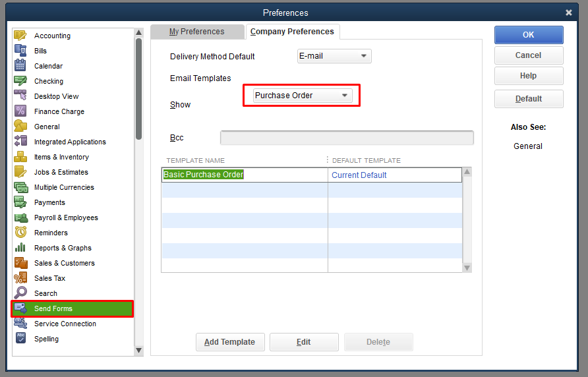Click the sidebar scroll up arrow
Viewport: 588px width, 377px height.
138,32
